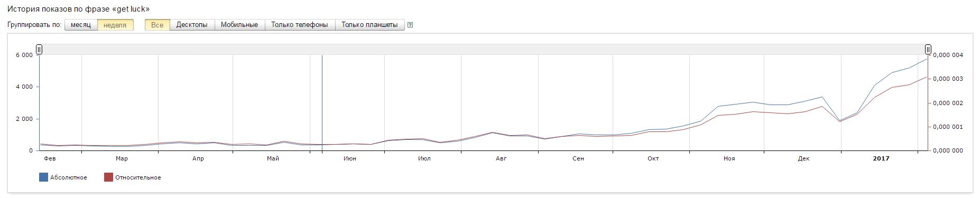Screen dimensions: 980x198
Task: Click the blue line peak at chart's right end
Action: point(927,59)
